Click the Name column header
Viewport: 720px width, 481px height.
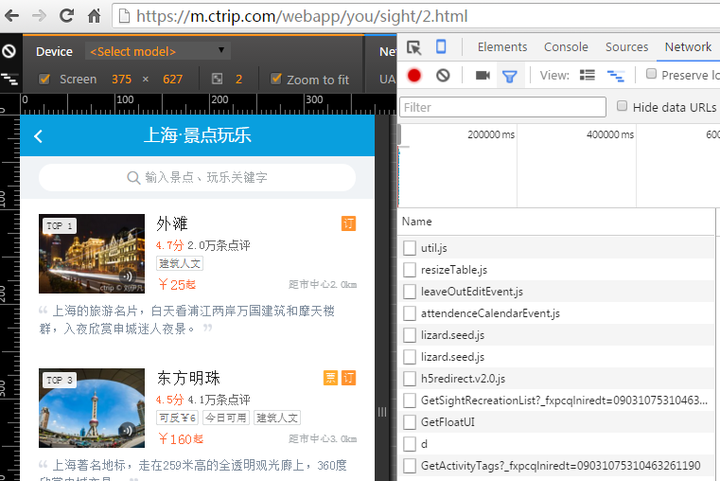coord(556,222)
